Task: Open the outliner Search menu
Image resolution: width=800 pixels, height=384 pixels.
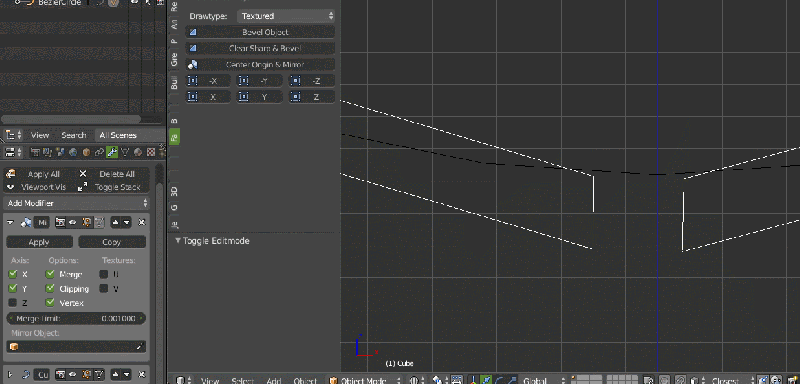Action: pos(73,135)
